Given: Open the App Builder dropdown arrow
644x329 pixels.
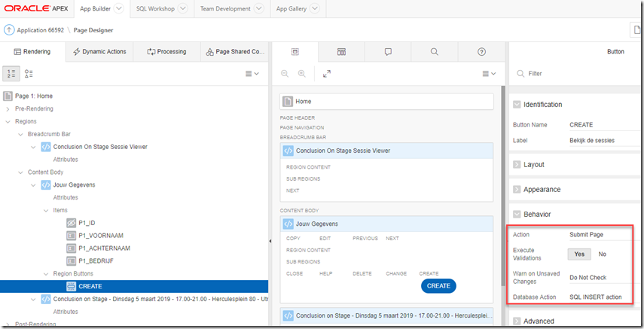Looking at the screenshot, I should pyautogui.click(x=118, y=9).
